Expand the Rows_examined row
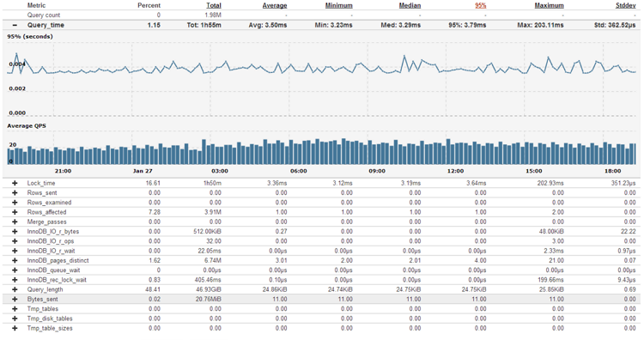The height and width of the screenshot is (340, 644). pos(15,203)
